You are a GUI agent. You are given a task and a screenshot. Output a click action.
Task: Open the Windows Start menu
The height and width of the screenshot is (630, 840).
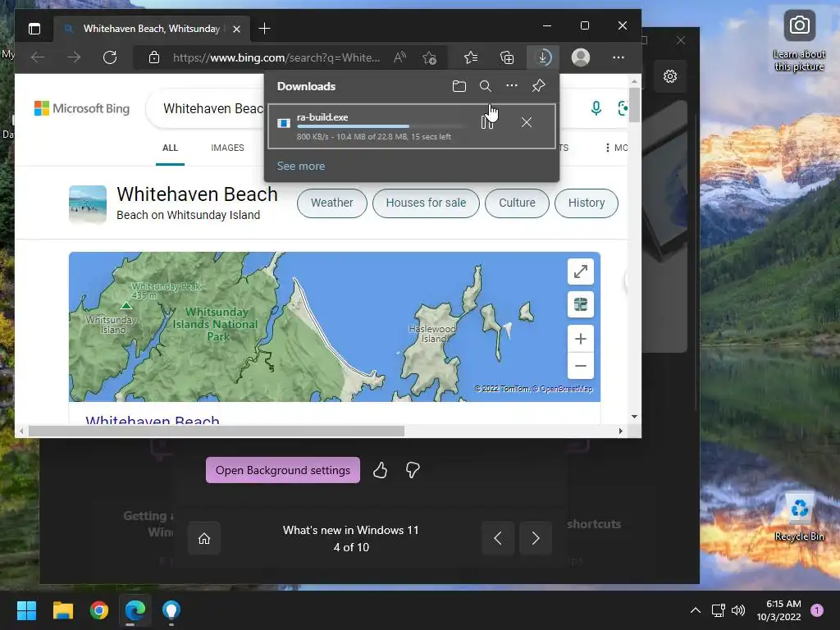click(26, 610)
